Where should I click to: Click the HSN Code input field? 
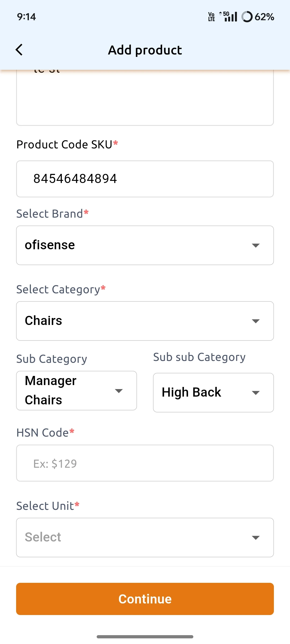click(145, 463)
